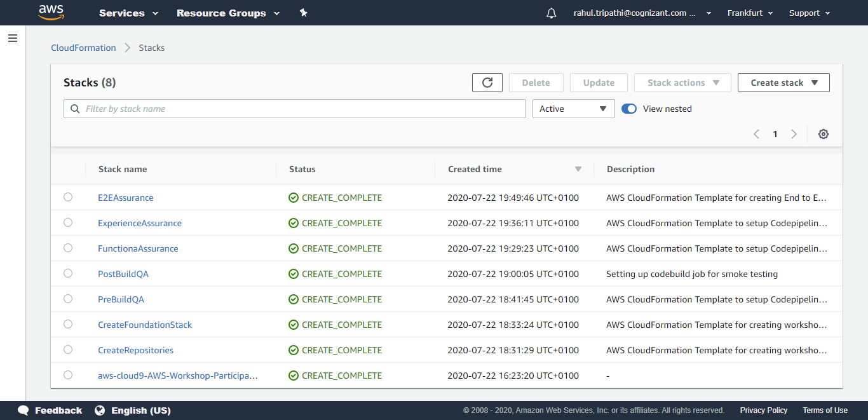Select the ExperienceAssurance stack radio button
Viewport: 868px width, 420px height.
click(x=68, y=222)
